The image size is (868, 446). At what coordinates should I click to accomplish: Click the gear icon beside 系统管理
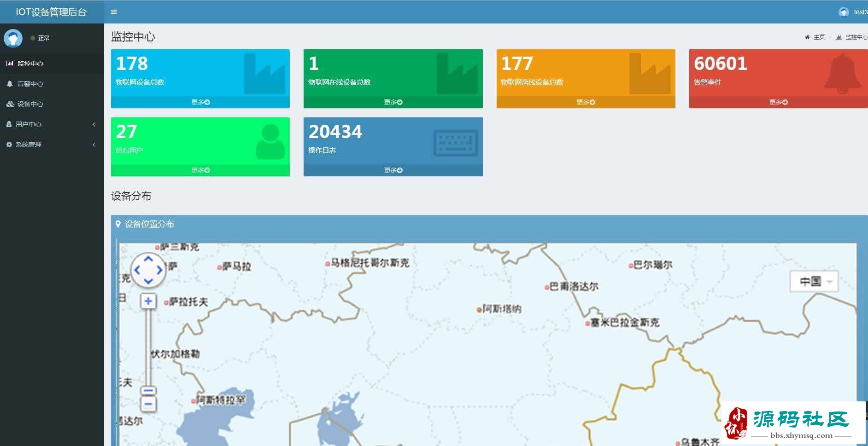9,145
